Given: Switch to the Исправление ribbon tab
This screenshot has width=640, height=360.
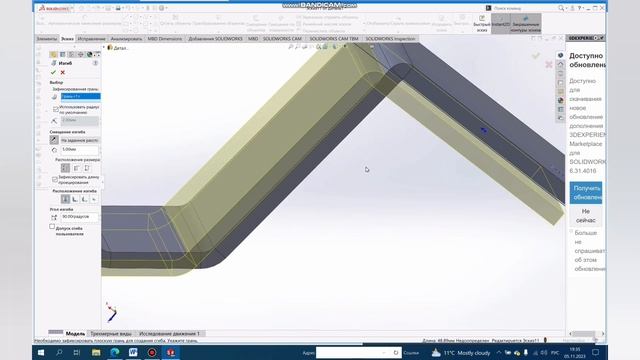Looking at the screenshot, I should (91, 39).
